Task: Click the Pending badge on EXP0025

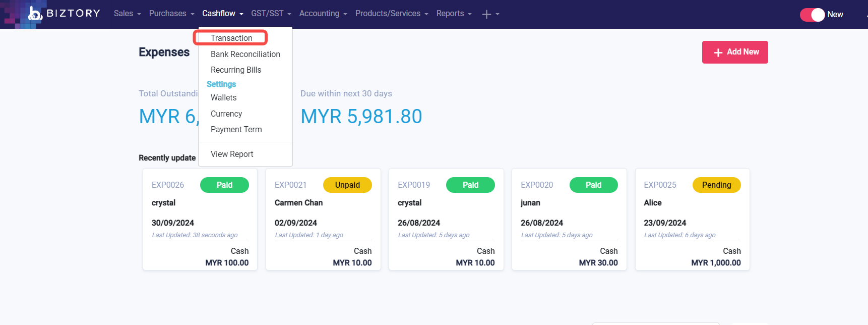Action: [716, 185]
